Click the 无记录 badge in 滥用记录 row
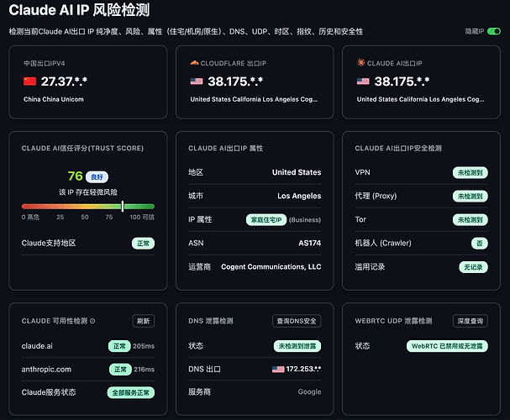 (473, 267)
